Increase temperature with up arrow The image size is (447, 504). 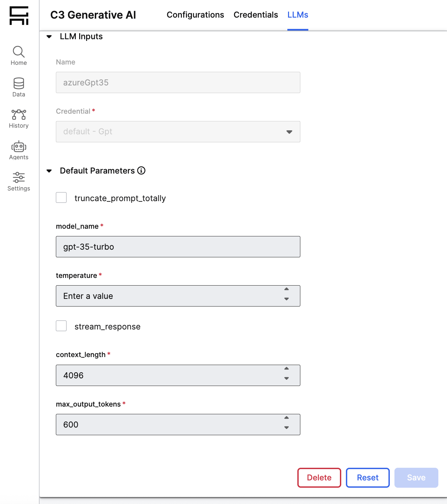click(x=286, y=289)
